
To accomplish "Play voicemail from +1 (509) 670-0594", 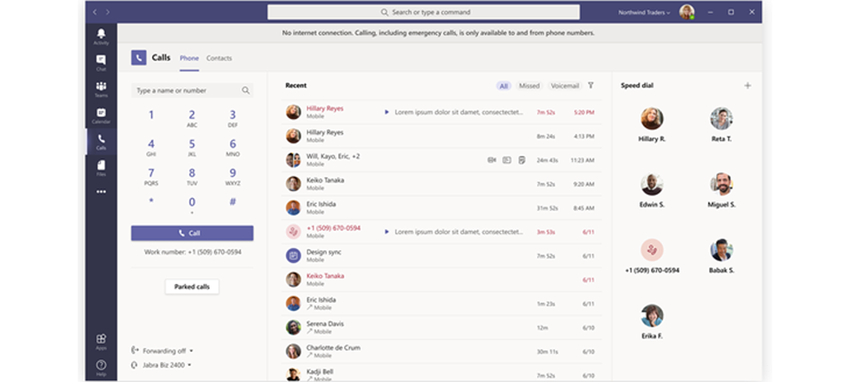I will pos(387,232).
